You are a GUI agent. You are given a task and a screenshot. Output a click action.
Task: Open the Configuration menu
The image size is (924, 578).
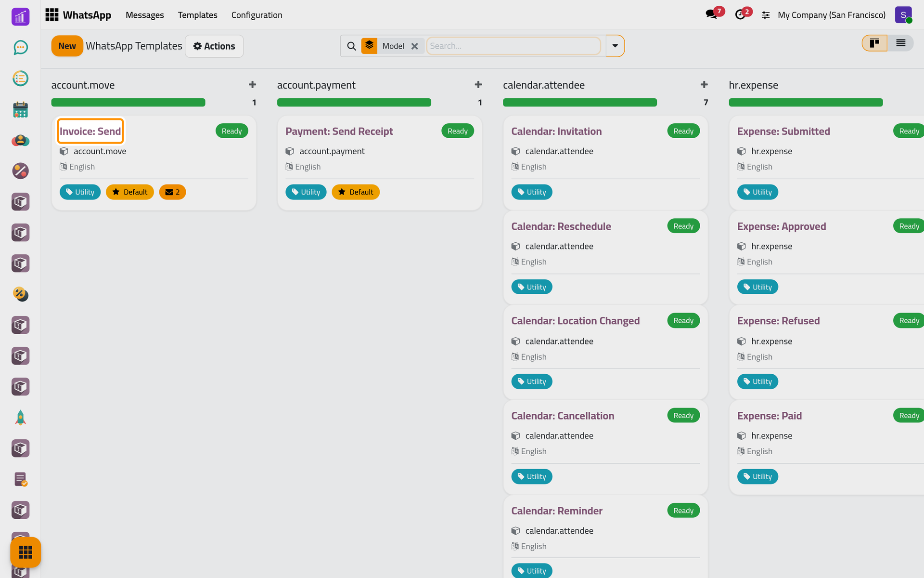click(257, 15)
